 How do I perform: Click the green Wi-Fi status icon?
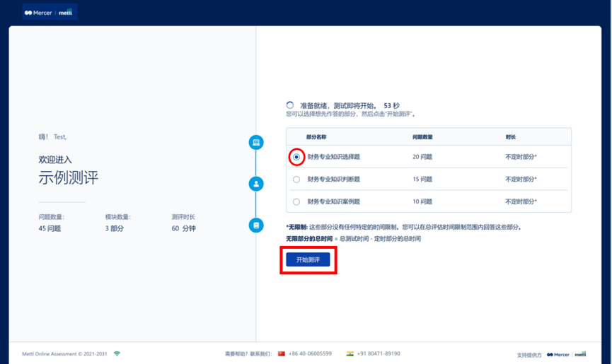pyautogui.click(x=117, y=353)
